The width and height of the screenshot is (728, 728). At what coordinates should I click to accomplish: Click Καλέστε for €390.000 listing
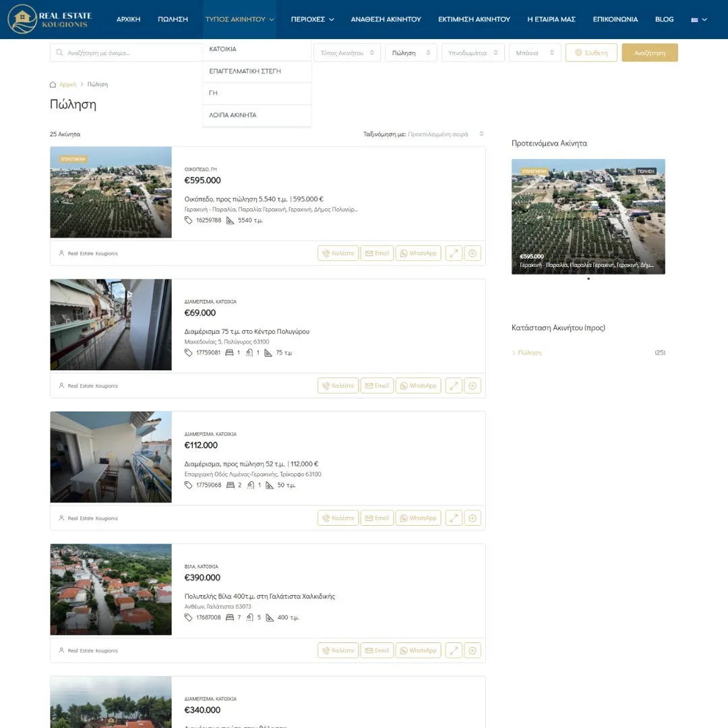(338, 650)
